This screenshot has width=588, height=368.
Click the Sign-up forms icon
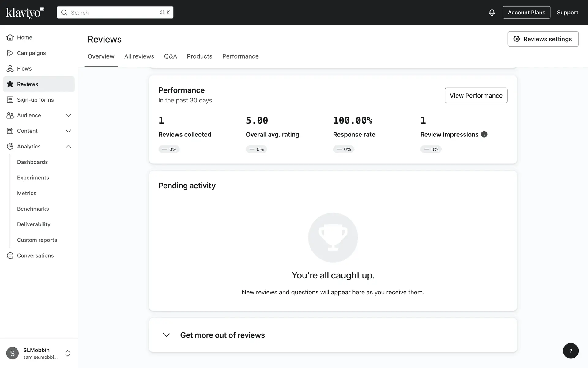coord(10,100)
